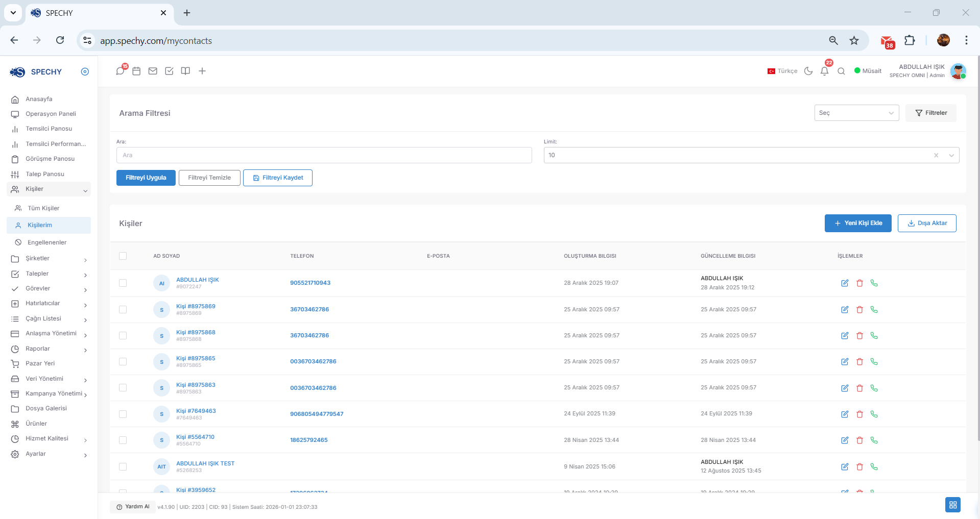This screenshot has height=519, width=980.
Task: Click the user avatar in the header
Action: click(x=958, y=71)
